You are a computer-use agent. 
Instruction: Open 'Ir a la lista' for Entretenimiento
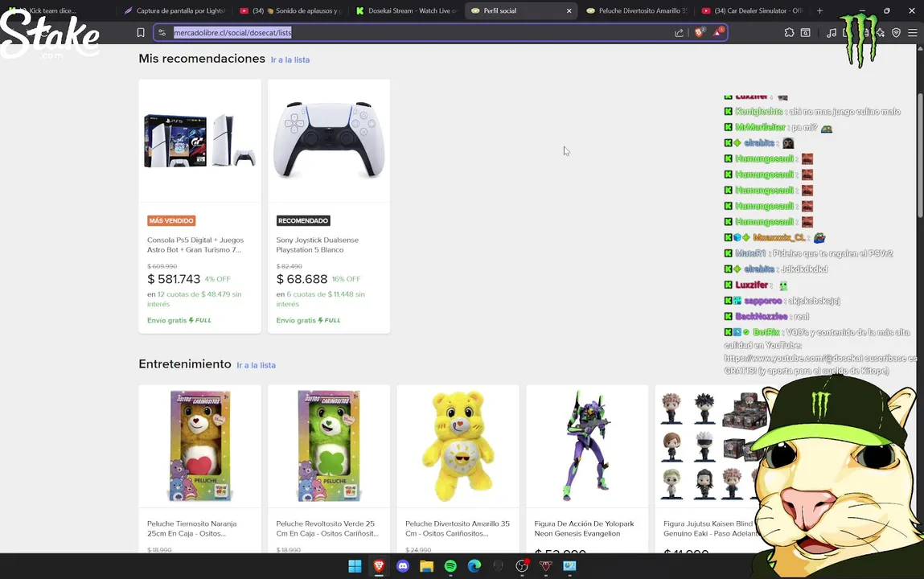point(256,365)
